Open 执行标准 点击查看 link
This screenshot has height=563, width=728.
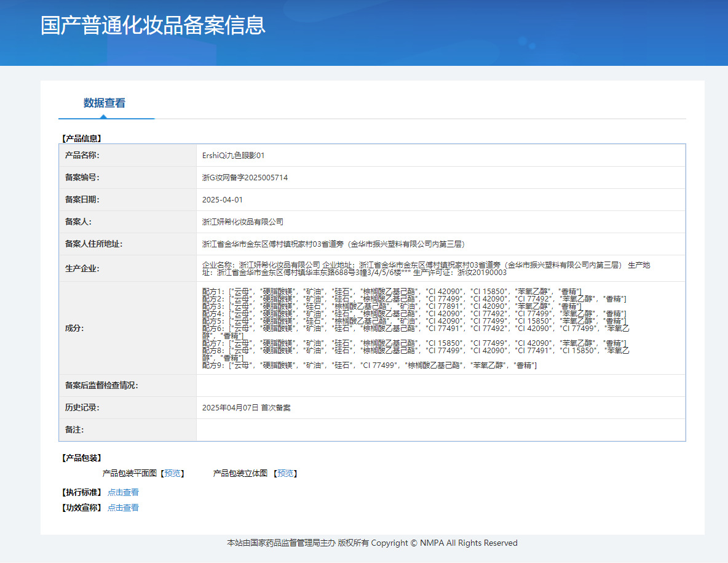123,492
